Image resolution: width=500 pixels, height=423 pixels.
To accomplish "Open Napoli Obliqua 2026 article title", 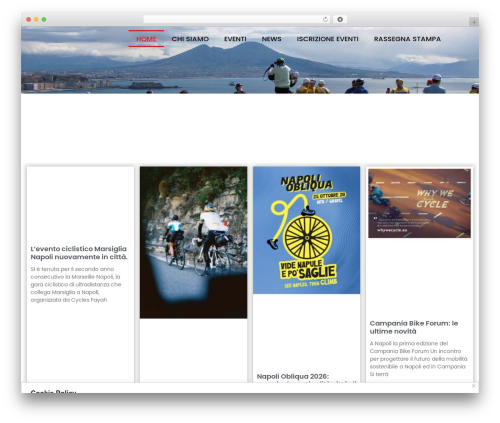I will click(x=293, y=376).
